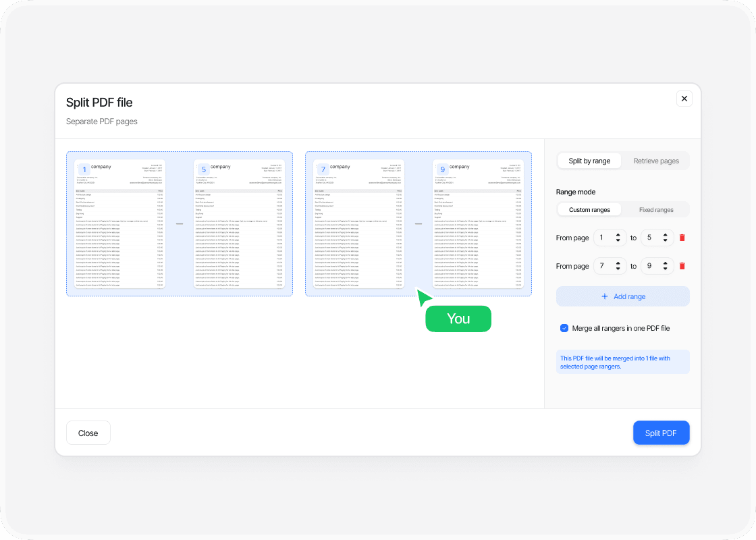Image resolution: width=756 pixels, height=540 pixels.
Task: Click the page 7 number badge
Action: 323,169
